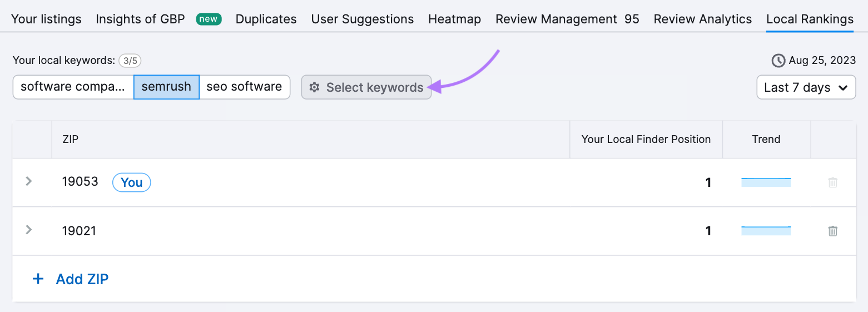Click the 'You' badge on ZIP 19053
The width and height of the screenshot is (868, 312).
tap(132, 182)
